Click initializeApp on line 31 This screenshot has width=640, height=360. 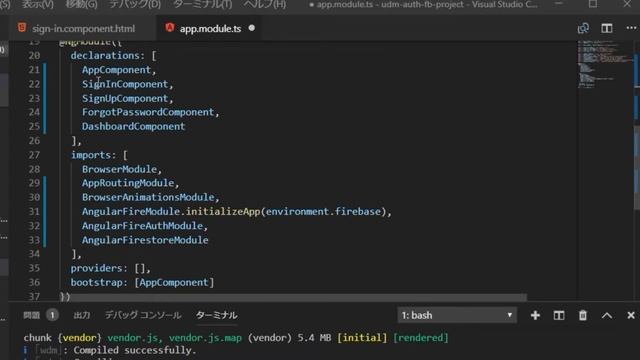coord(223,211)
